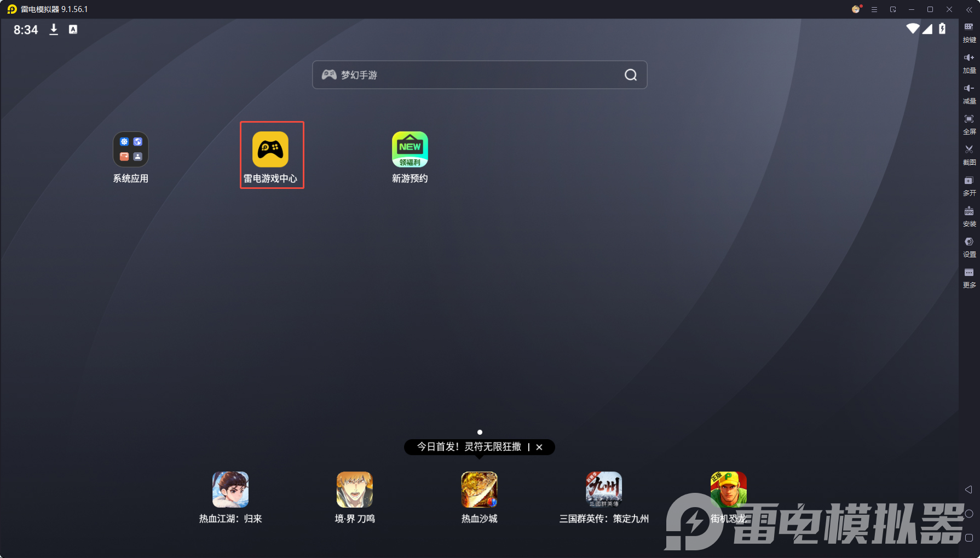
Task: Select the home page indicator dot
Action: [480, 432]
